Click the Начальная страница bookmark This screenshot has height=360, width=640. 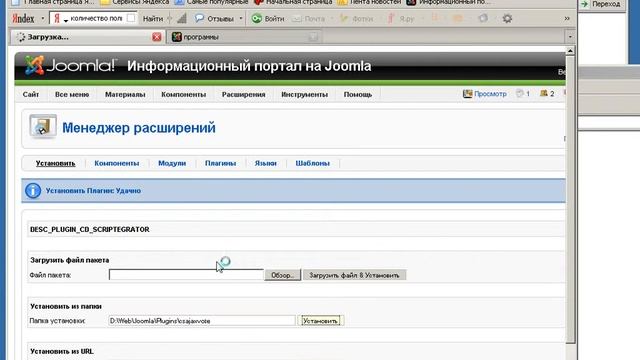pos(294,2)
